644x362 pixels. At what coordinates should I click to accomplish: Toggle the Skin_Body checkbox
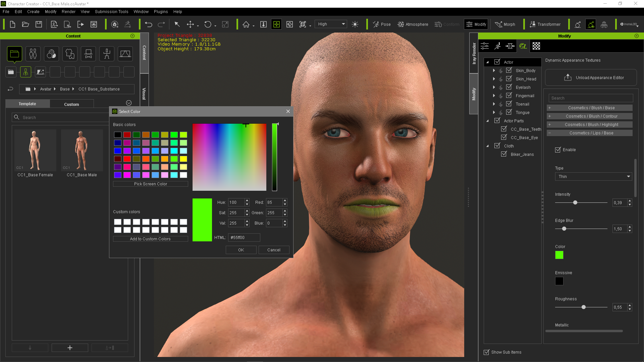[509, 70]
